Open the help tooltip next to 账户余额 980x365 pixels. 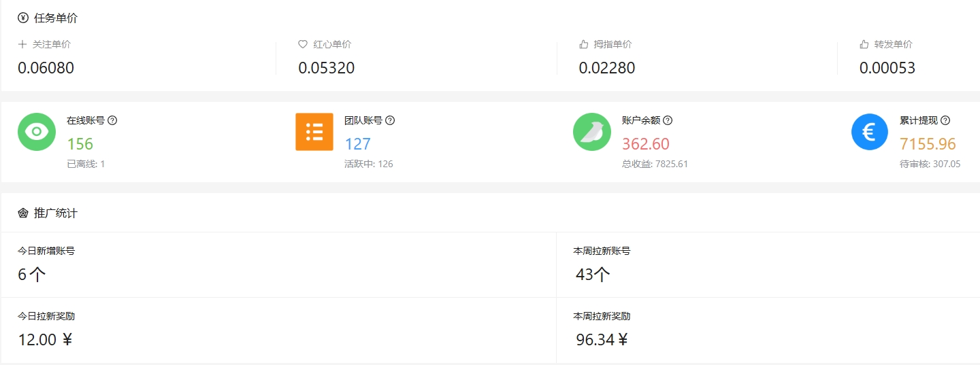click(668, 120)
